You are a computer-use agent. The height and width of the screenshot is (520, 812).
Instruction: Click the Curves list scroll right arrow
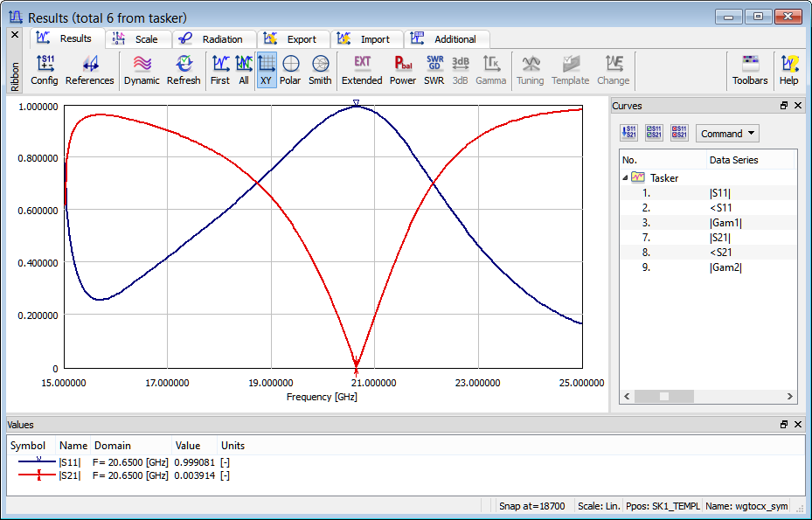(x=790, y=396)
